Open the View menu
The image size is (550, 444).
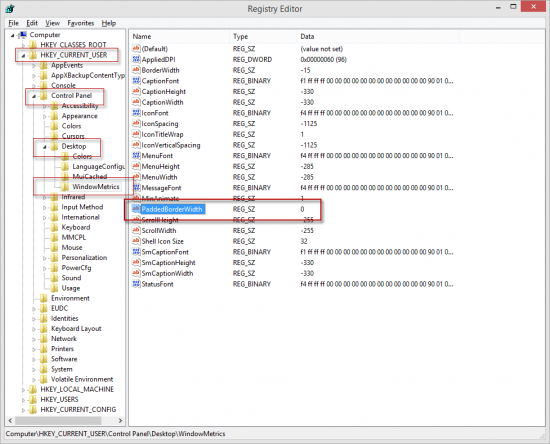click(52, 23)
